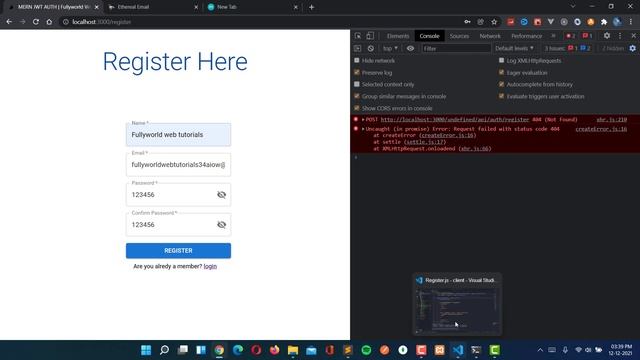Open the tab search chevron in title bar

pos(573,7)
